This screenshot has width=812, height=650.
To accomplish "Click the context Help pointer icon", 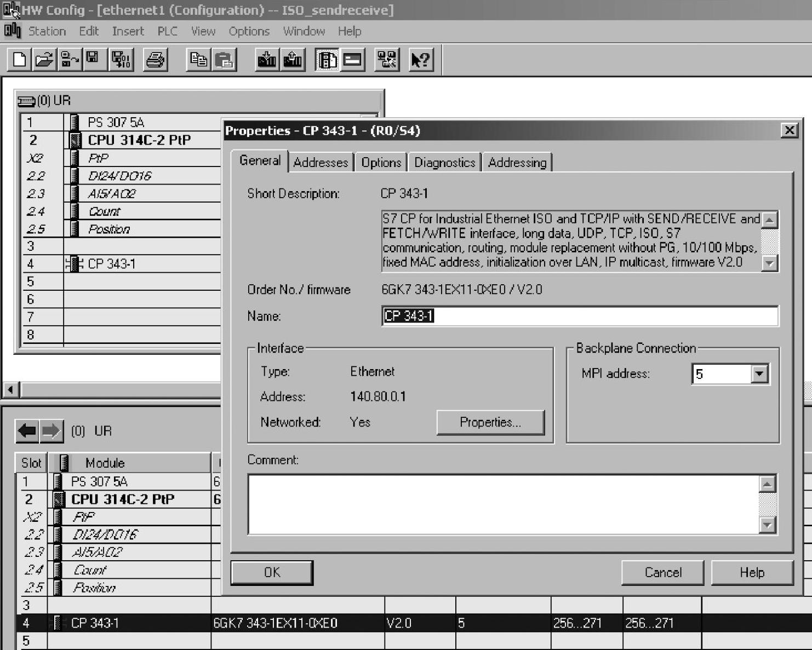I will (x=421, y=59).
